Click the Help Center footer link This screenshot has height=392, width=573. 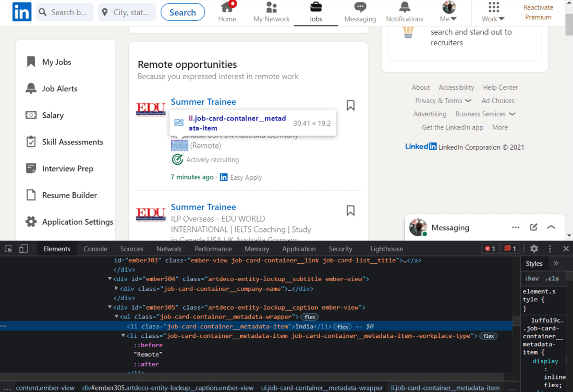coord(501,88)
